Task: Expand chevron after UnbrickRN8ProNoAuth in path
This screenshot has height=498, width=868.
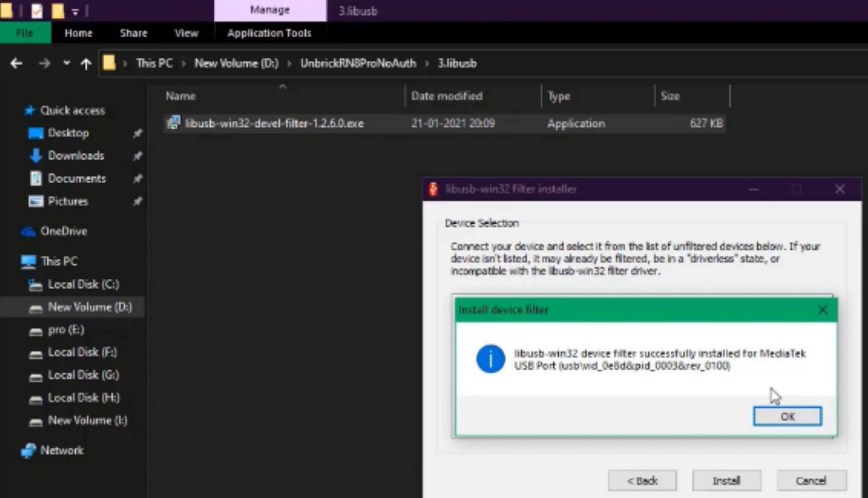Action: point(427,64)
